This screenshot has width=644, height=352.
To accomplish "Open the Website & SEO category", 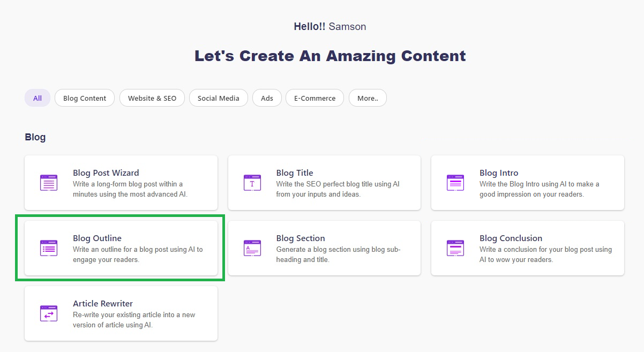I will (x=152, y=98).
